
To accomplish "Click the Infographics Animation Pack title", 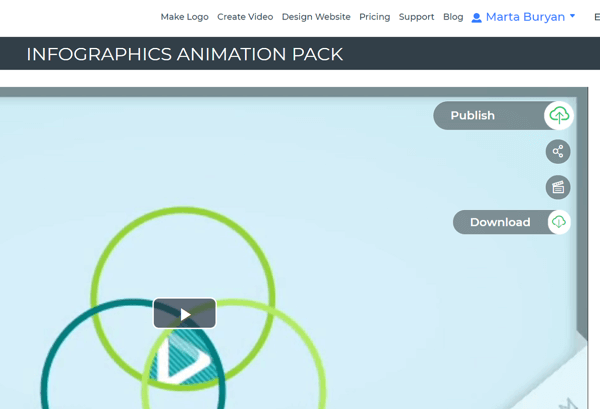I will click(x=184, y=54).
